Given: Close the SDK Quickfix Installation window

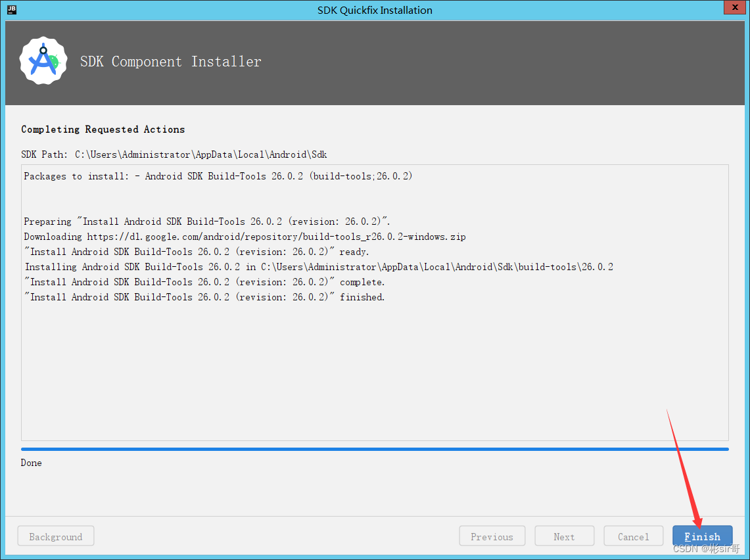Looking at the screenshot, I should coord(735,7).
